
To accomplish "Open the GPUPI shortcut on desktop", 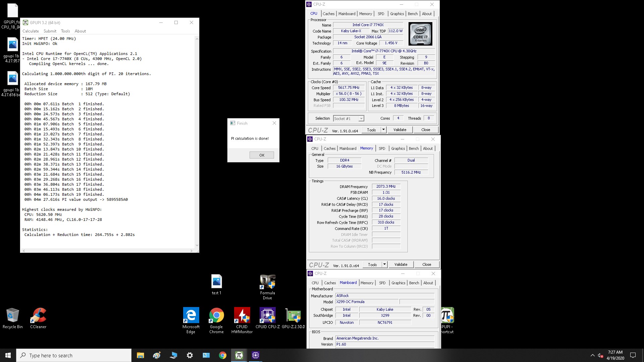I will (x=447, y=320).
